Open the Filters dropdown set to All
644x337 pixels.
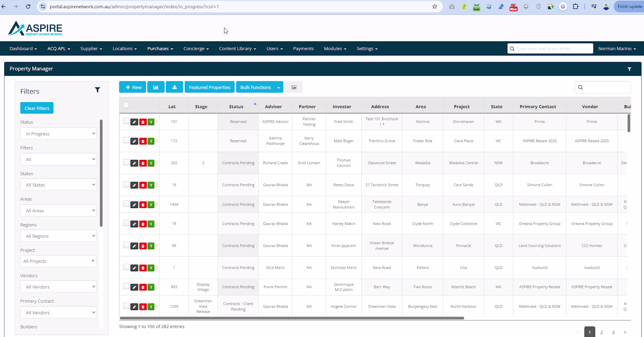pos(58,159)
